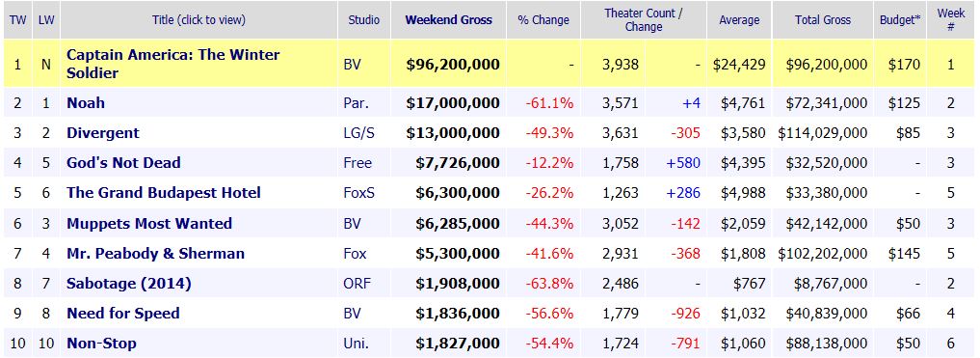
Task: Select Muppets Most Wanted title
Action: (x=149, y=224)
